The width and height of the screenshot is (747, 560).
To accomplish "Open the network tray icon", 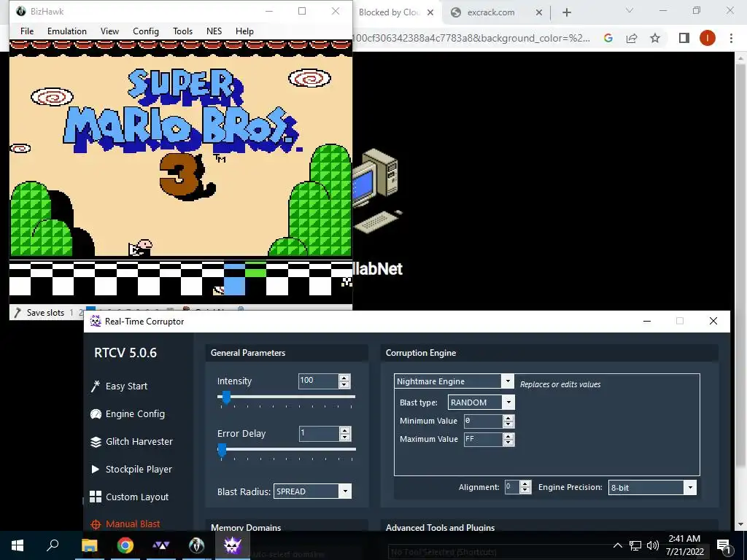I will [635, 545].
